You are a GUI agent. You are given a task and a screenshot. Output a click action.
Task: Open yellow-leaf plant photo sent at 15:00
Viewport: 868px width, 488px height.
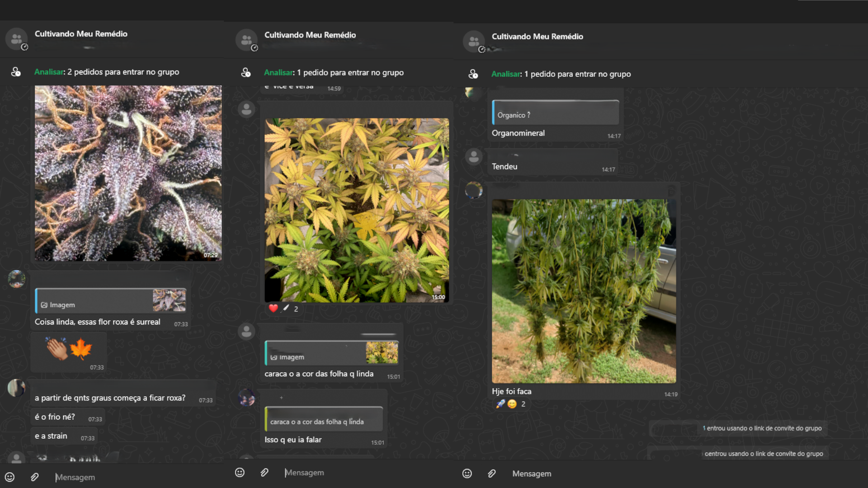coord(357,210)
